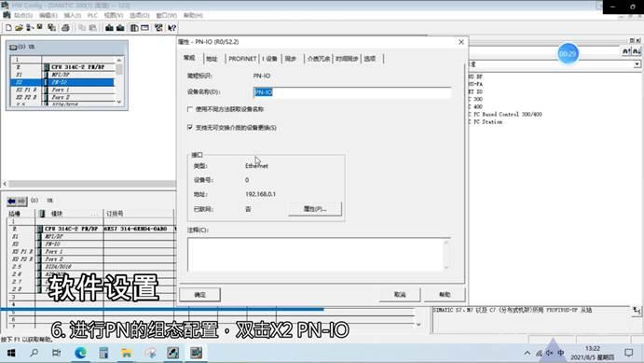Uncheck the device replacement without exchangeable medium checkbox

pos(190,128)
